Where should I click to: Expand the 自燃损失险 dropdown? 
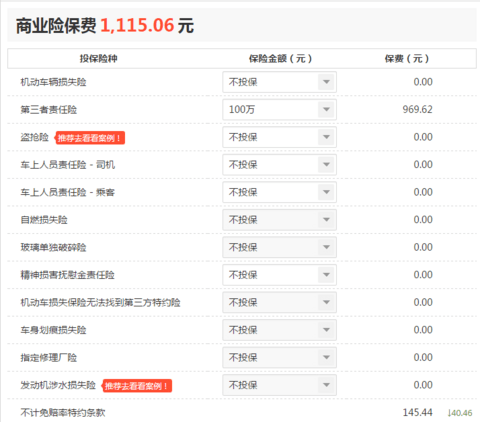click(279, 220)
